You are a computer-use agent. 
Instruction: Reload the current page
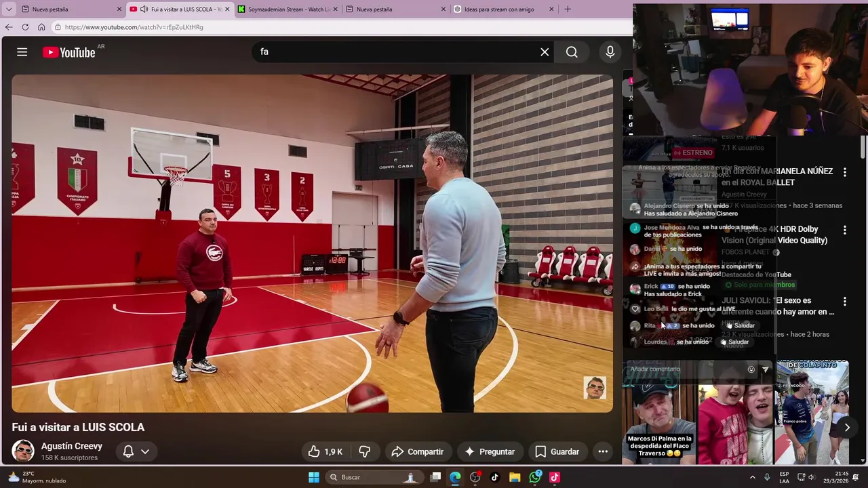[x=25, y=27]
